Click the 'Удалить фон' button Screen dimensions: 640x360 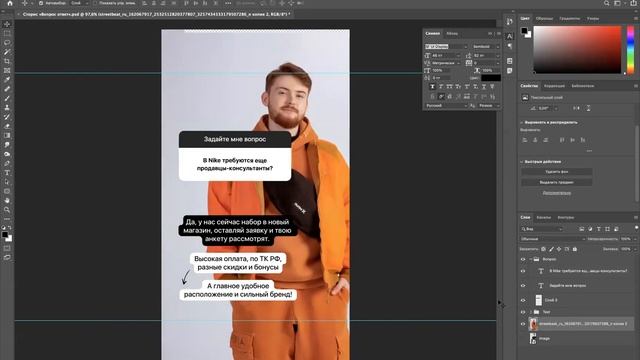[x=557, y=172]
